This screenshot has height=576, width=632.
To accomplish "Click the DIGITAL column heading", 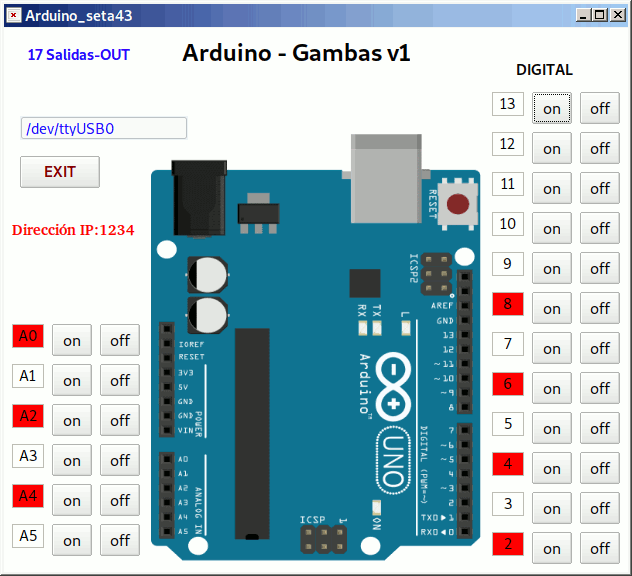I will pos(545,70).
